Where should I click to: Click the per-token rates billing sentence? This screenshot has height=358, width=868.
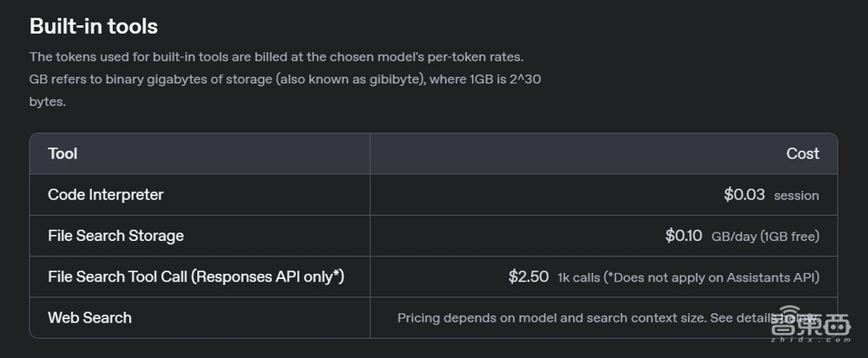click(x=276, y=57)
